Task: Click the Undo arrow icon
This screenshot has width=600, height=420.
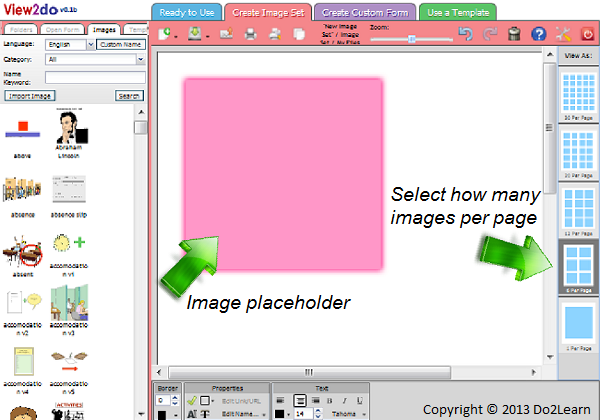Action: click(464, 35)
